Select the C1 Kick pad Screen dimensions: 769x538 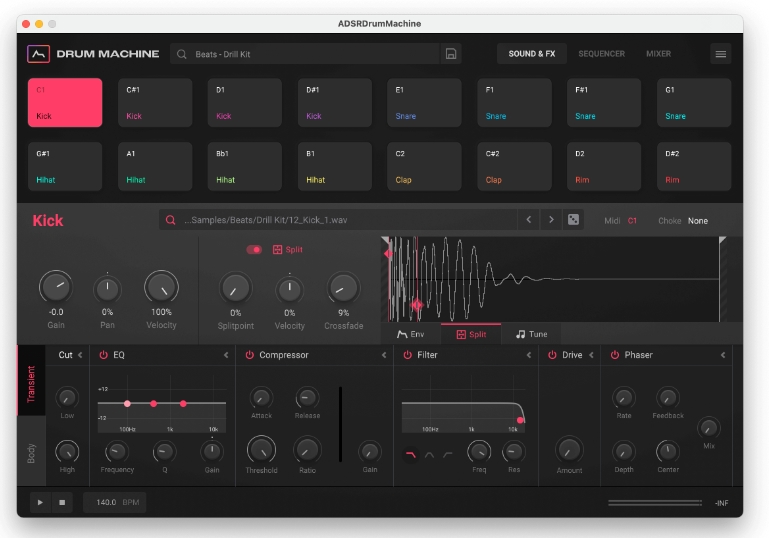[65, 102]
